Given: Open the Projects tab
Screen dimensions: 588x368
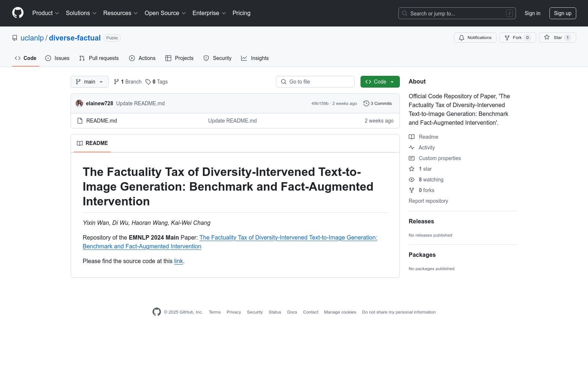Looking at the screenshot, I should coord(179,58).
